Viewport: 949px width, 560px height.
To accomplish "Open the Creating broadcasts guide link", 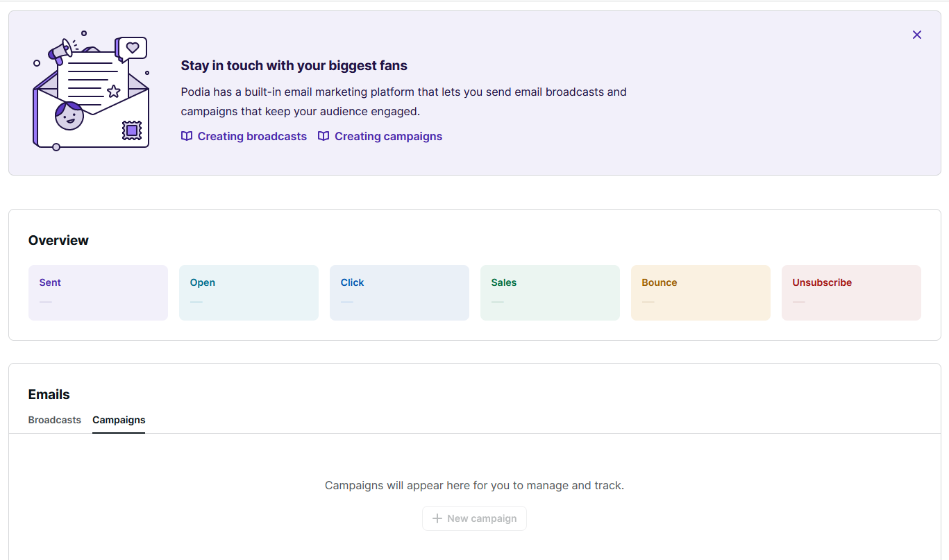I will (x=252, y=136).
